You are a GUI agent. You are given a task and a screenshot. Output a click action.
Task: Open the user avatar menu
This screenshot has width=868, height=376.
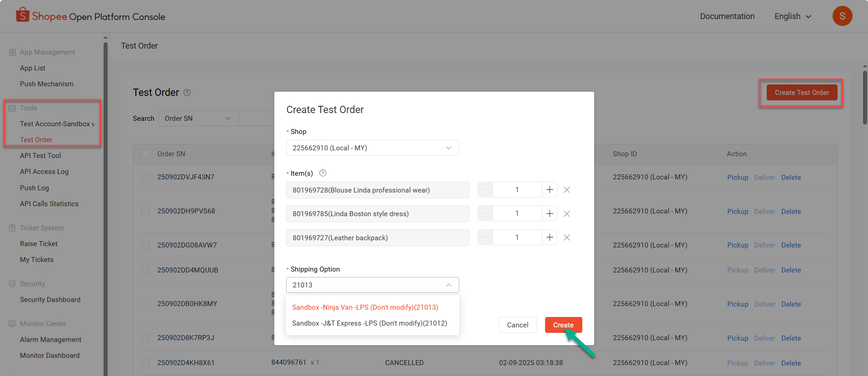point(842,16)
